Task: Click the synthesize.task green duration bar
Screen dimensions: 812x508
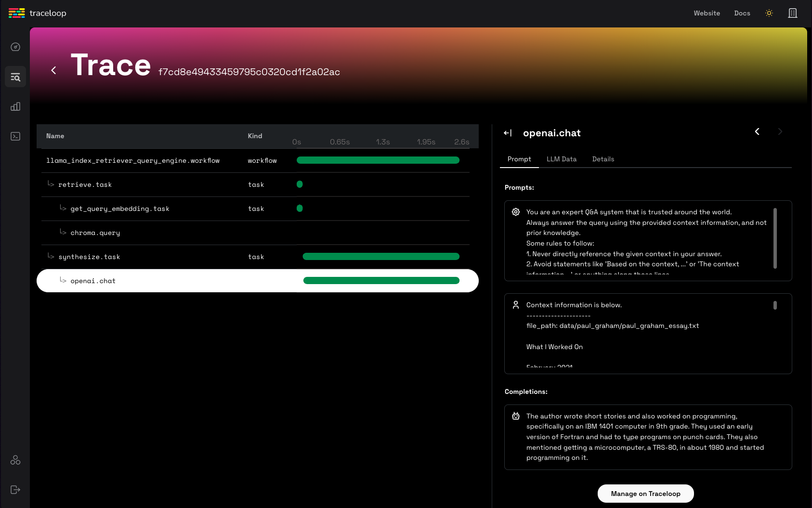Action: [x=380, y=257]
